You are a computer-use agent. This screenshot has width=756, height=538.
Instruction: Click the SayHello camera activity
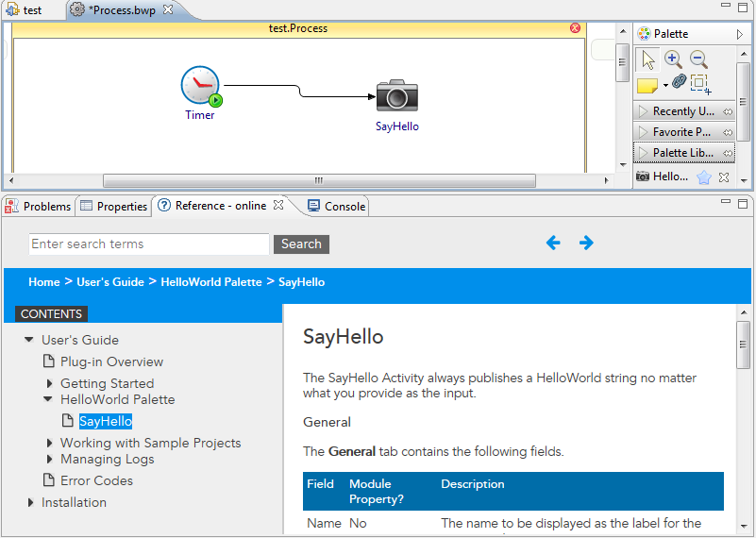[396, 96]
